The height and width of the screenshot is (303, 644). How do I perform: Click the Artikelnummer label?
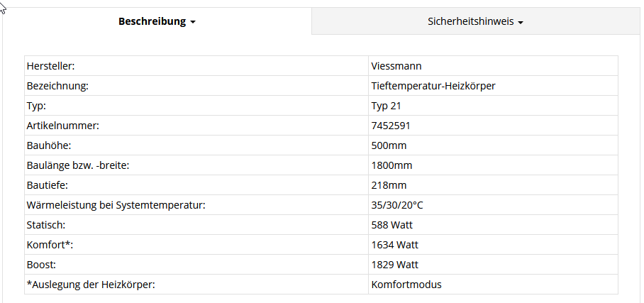pos(63,126)
